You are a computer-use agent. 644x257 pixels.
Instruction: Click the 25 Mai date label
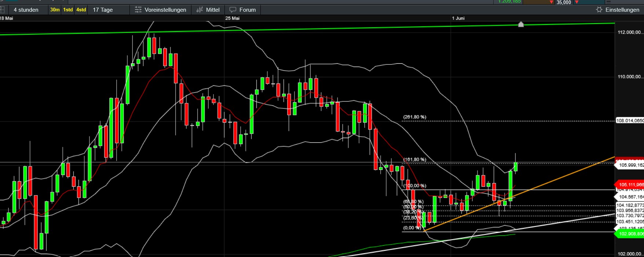coord(233,18)
